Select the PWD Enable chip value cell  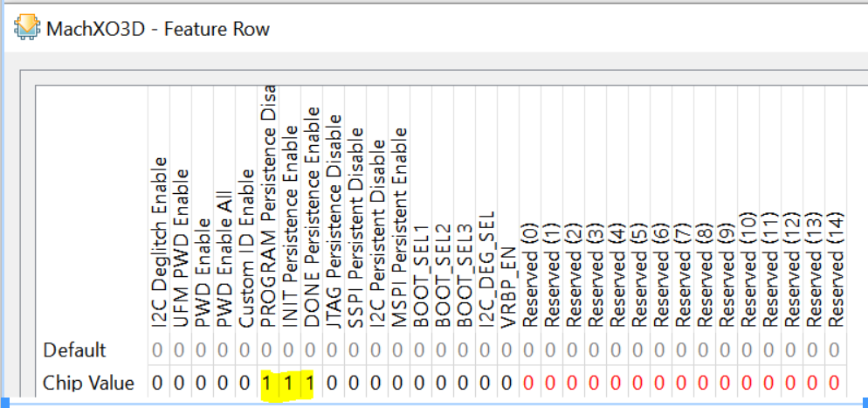(x=200, y=383)
